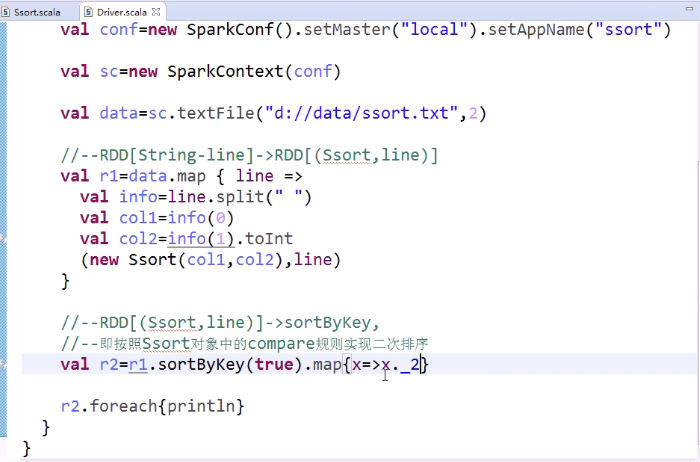Click the data variable in val data=sc.textFile
The height and width of the screenshot is (462, 700).
pyautogui.click(x=119, y=113)
